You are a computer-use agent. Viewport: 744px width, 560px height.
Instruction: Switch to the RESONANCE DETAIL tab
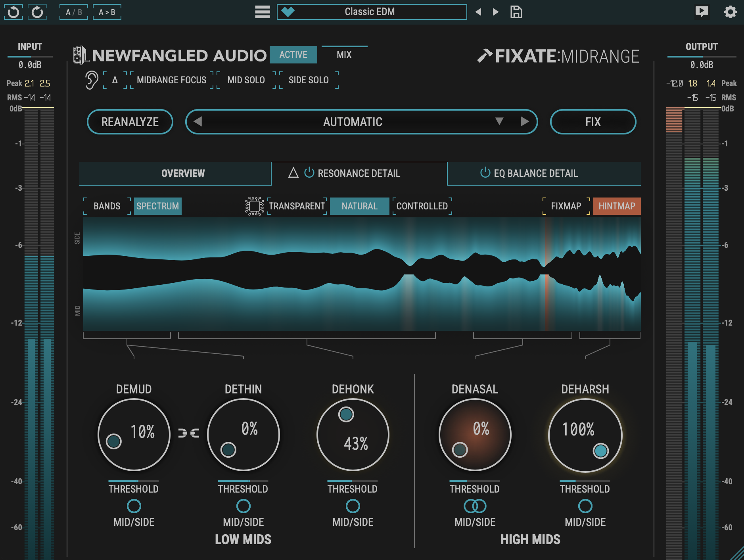(x=359, y=173)
